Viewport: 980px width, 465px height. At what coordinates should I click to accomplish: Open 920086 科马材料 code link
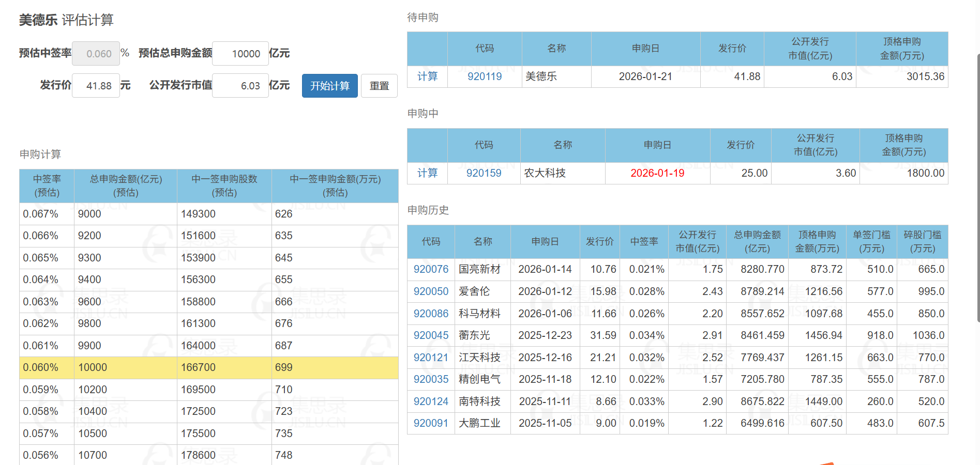(x=431, y=314)
